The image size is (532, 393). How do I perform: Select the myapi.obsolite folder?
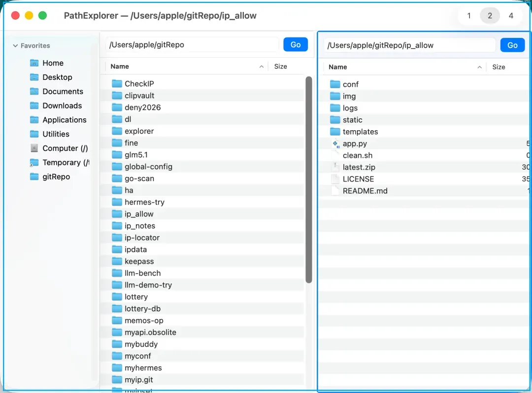coord(203,332)
